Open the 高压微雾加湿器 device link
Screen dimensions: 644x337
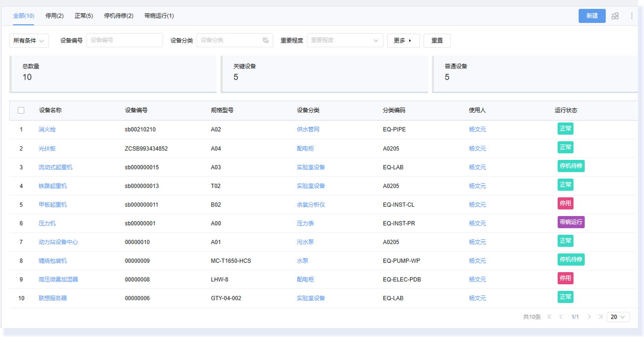pos(58,279)
